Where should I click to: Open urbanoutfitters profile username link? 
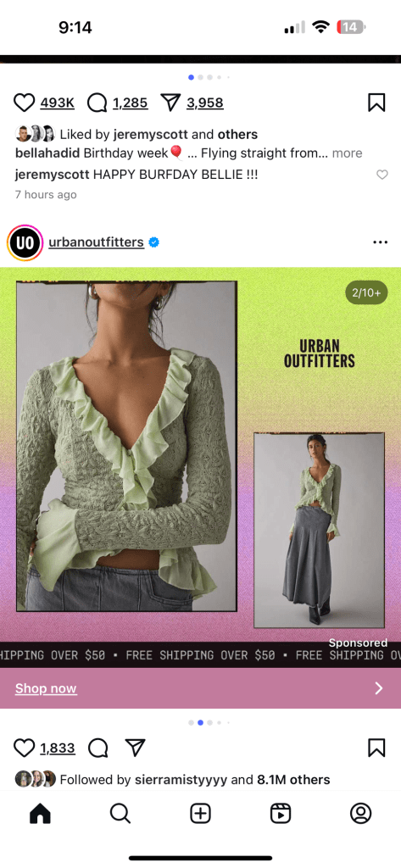[97, 242]
